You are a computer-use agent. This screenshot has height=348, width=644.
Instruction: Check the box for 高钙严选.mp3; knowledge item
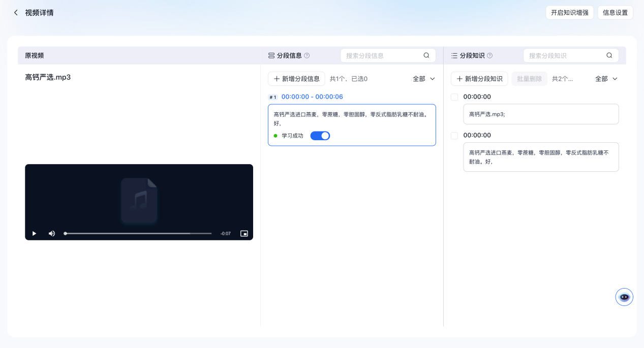tap(454, 97)
